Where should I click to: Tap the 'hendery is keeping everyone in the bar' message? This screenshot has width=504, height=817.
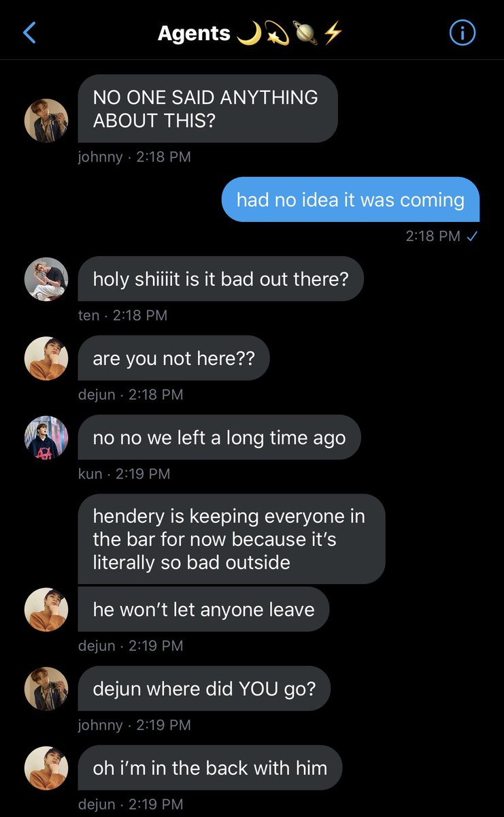[x=231, y=539]
